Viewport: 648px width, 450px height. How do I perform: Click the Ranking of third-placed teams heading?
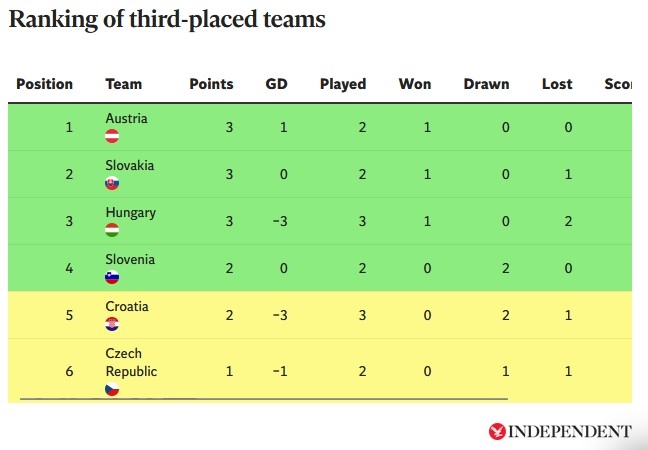click(x=167, y=20)
